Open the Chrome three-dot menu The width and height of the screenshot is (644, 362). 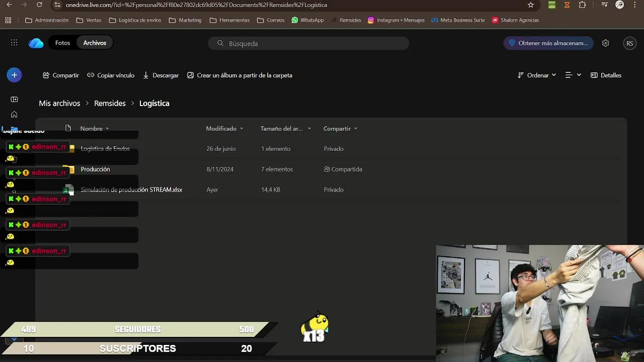pos(635,5)
